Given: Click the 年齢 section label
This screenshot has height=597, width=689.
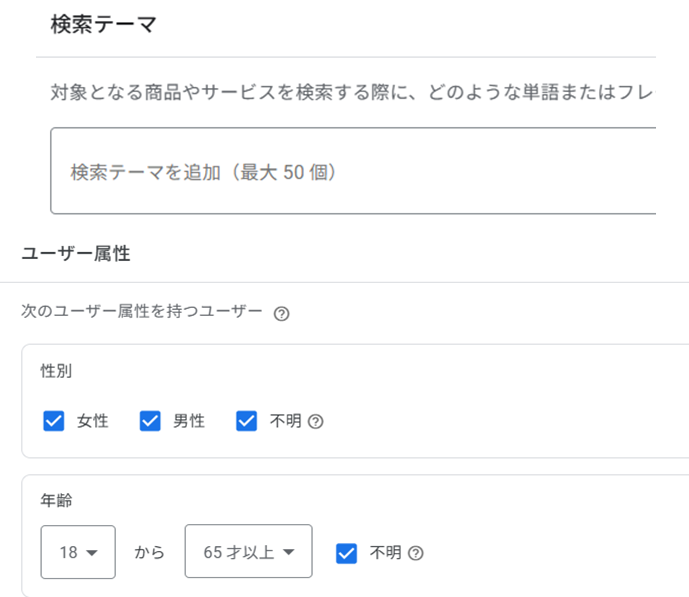Looking at the screenshot, I should coord(56,501).
